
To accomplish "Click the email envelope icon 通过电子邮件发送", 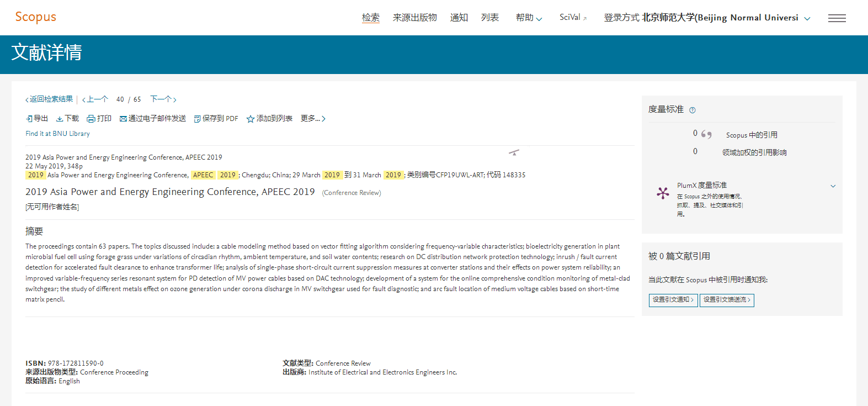I will click(123, 119).
